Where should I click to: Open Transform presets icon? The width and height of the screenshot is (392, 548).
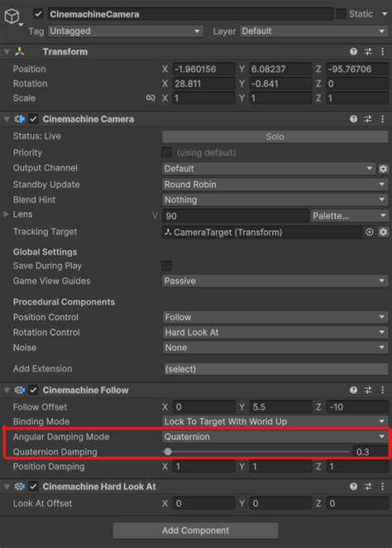tap(368, 51)
